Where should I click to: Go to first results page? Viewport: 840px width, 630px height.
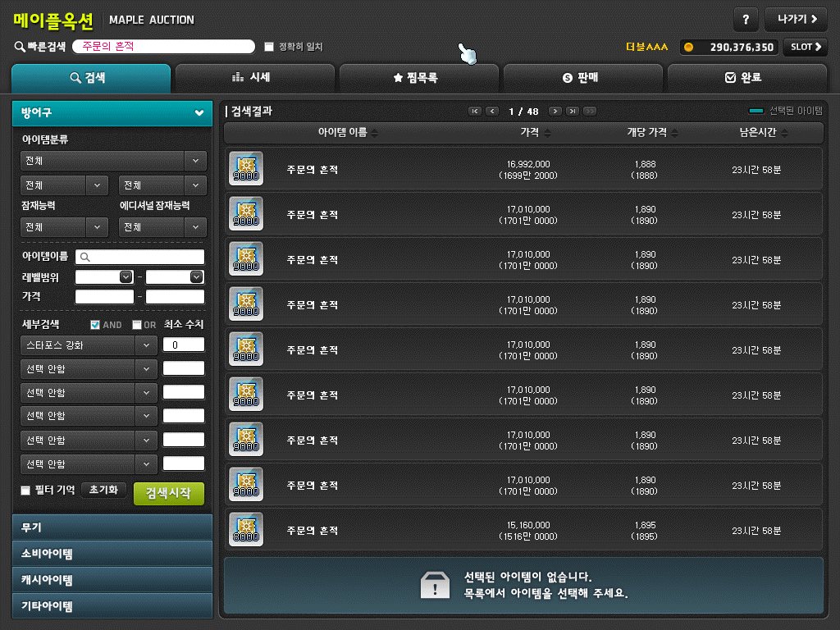(x=475, y=112)
